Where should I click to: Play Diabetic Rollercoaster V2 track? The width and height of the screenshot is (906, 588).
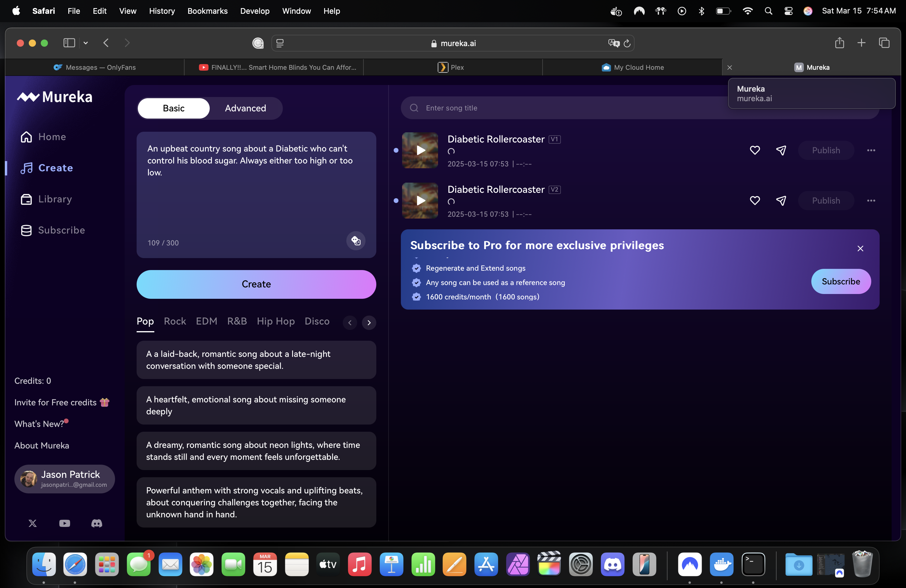420,200
